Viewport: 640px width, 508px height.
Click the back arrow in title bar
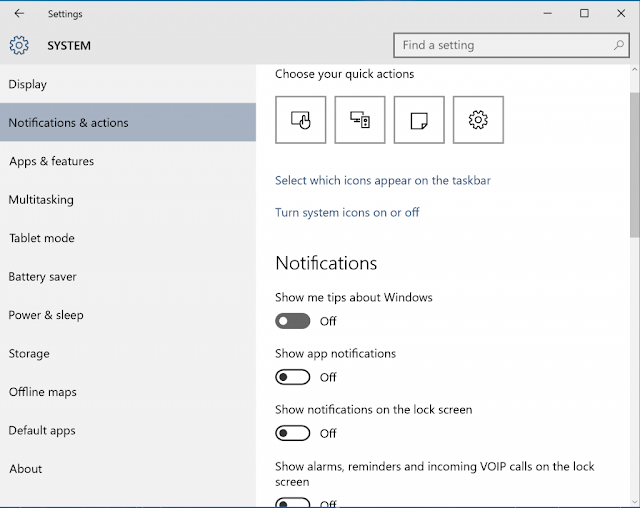click(19, 14)
